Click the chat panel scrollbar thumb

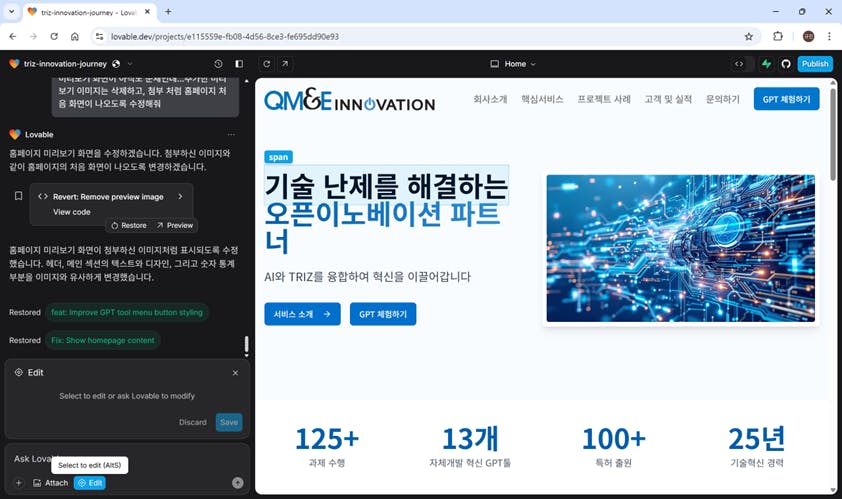(246, 345)
